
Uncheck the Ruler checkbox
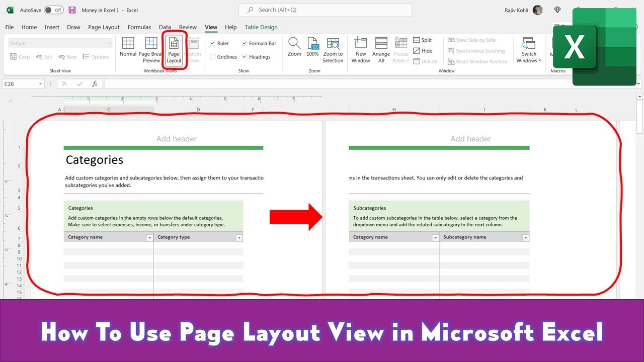[x=213, y=43]
